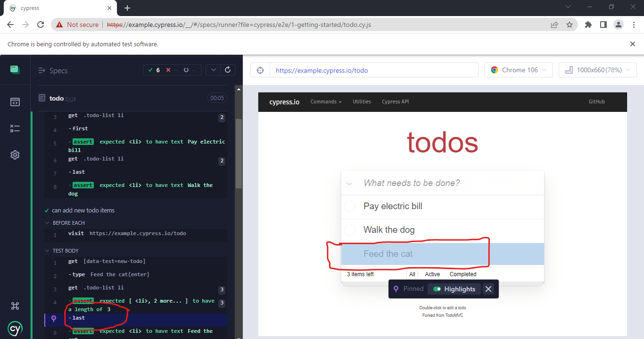Click the '-first' command row

pyautogui.click(x=136, y=128)
